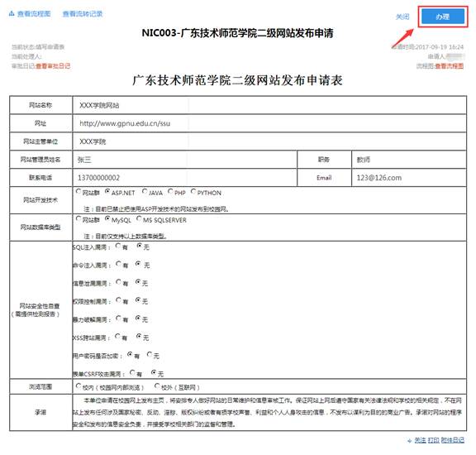Select 无 for SQL注入漏洞

(x=140, y=246)
